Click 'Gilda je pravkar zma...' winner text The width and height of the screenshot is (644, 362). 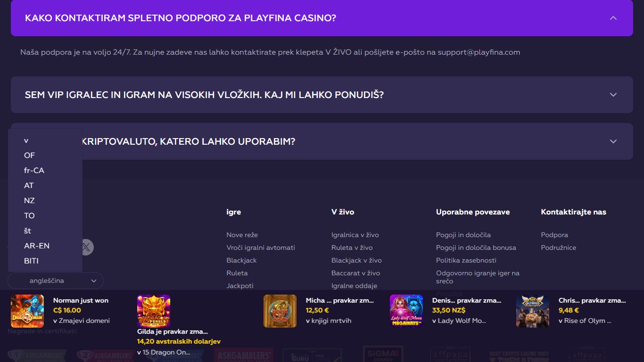(x=173, y=331)
